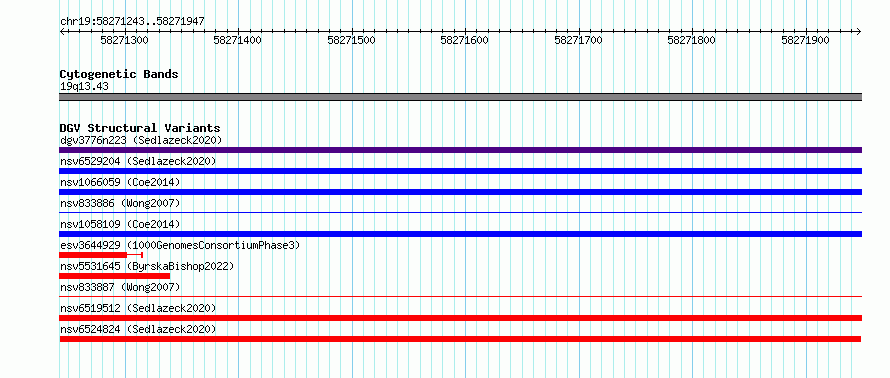Click the ruler's left arrowhead

click(62, 32)
